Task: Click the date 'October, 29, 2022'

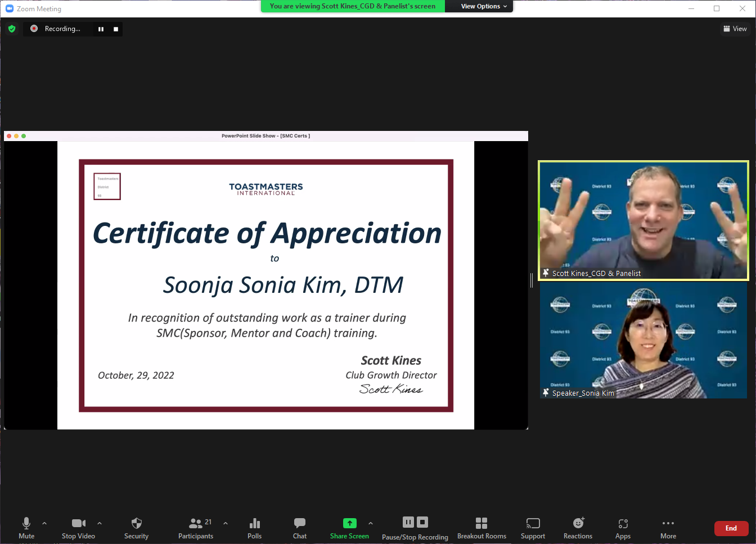Action: tap(136, 375)
